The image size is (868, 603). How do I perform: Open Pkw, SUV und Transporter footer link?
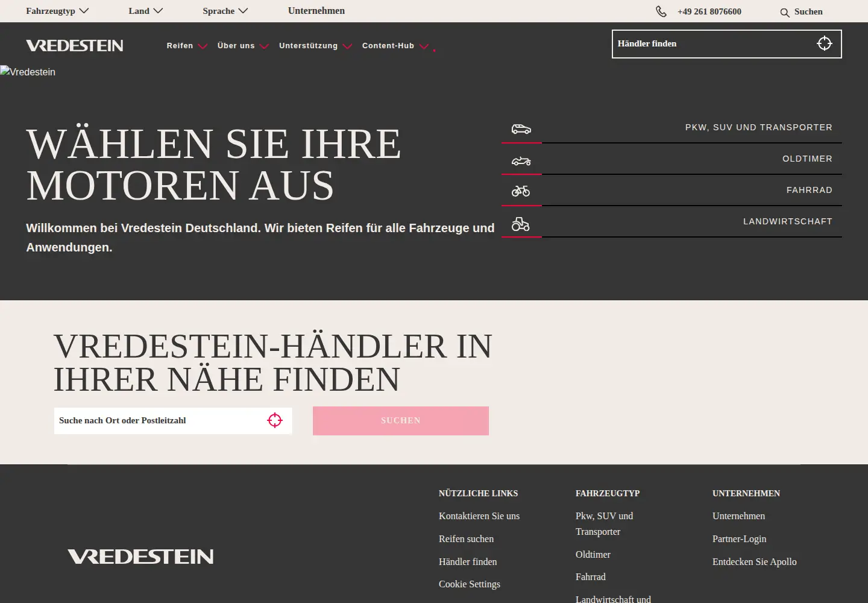pos(605,524)
